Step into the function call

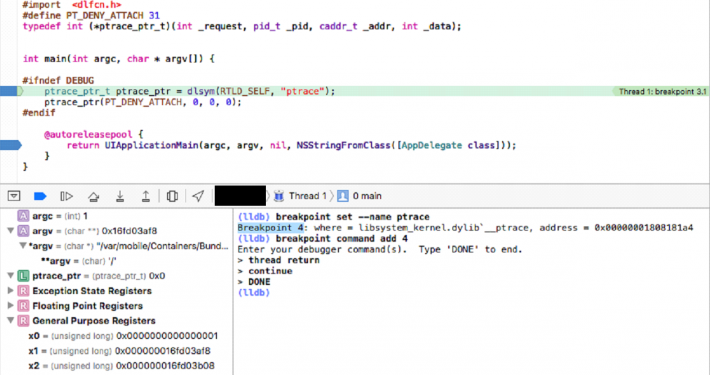coord(120,196)
